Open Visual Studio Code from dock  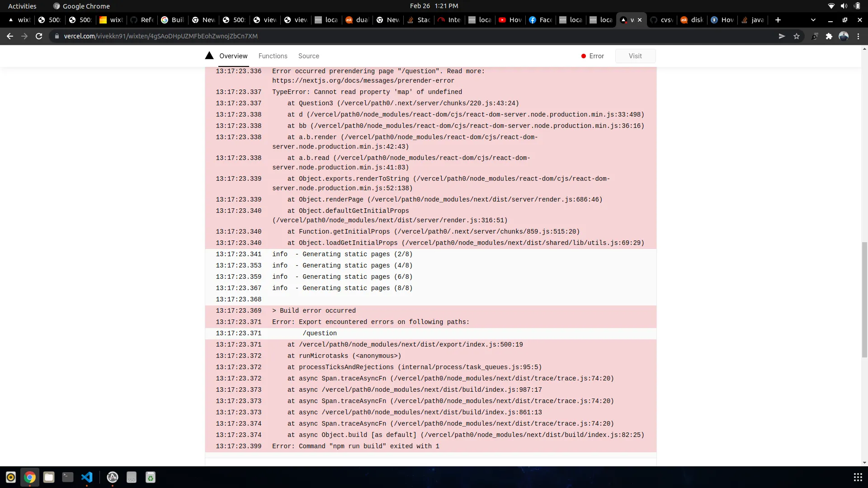point(87,477)
